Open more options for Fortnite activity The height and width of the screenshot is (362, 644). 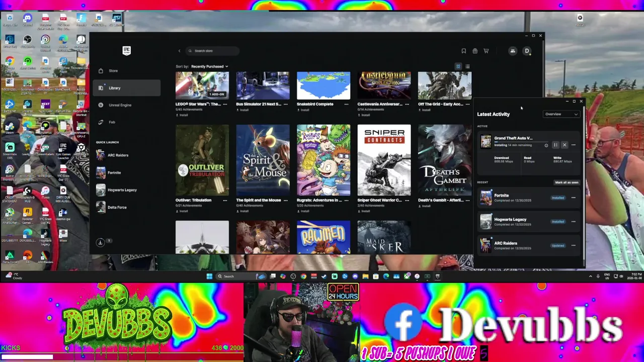coord(573,198)
